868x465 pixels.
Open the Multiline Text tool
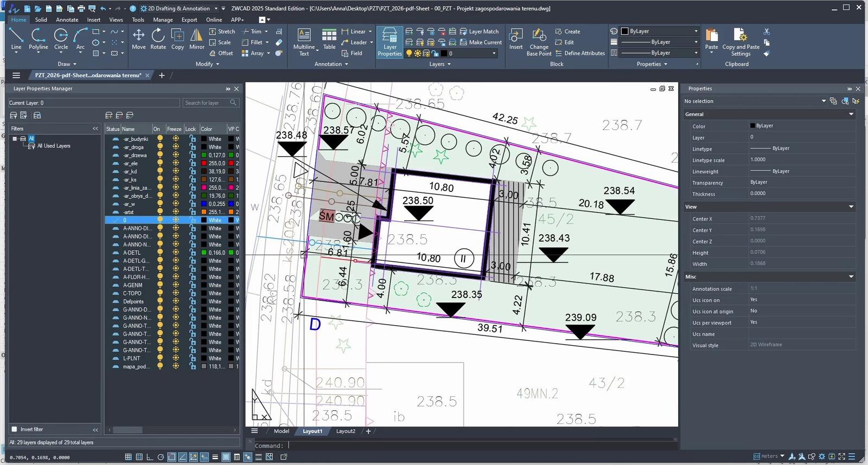[304, 42]
